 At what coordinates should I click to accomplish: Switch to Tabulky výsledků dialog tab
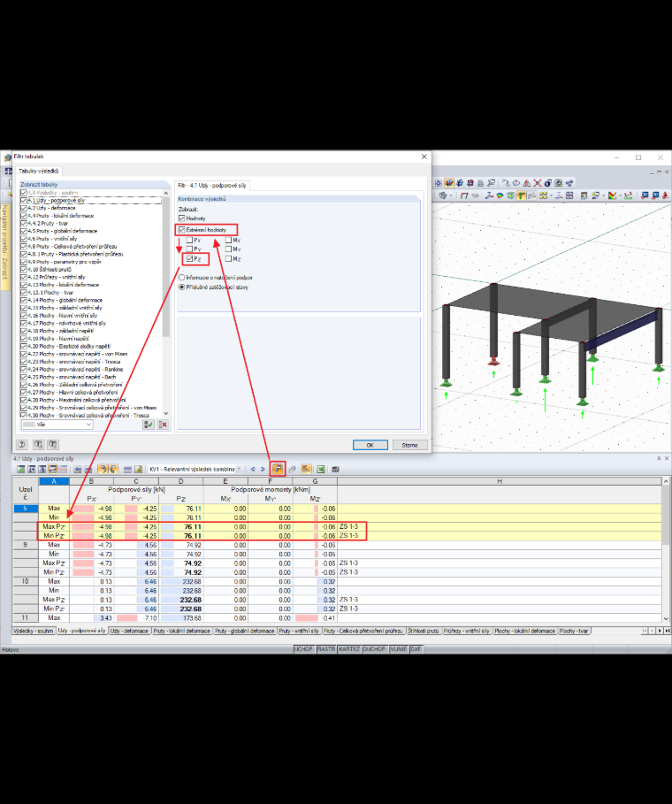point(38,172)
